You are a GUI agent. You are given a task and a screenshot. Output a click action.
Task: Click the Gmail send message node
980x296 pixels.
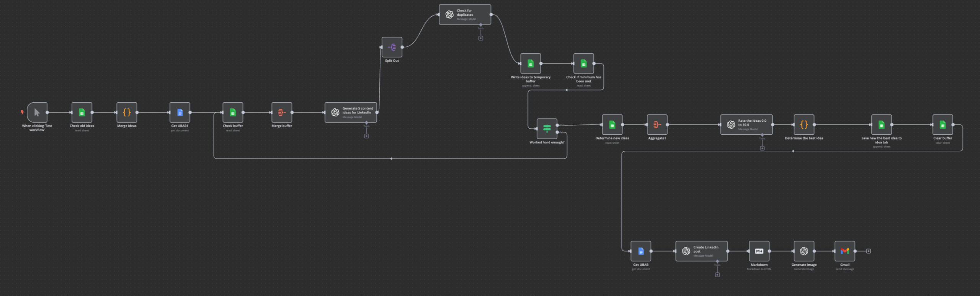click(844, 251)
